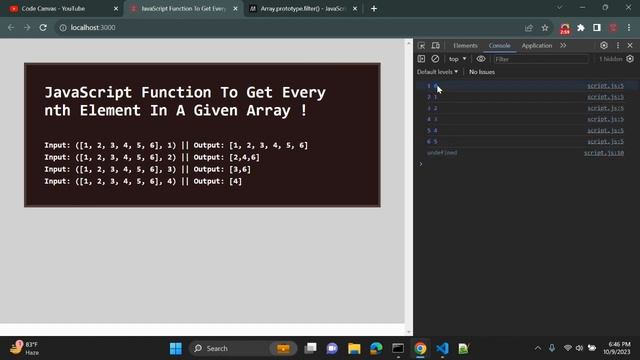
Task: Open the tab search chevron
Action: [560, 7]
